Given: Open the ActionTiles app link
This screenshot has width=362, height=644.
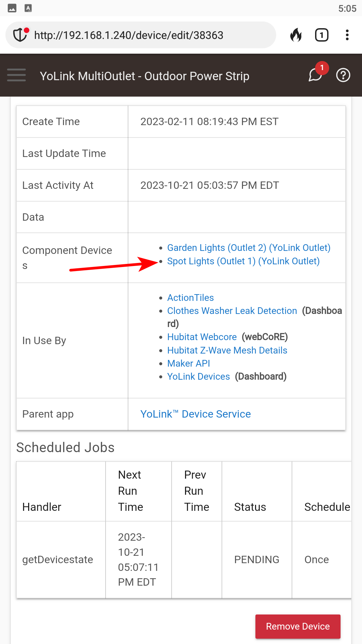Looking at the screenshot, I should pos(190,298).
